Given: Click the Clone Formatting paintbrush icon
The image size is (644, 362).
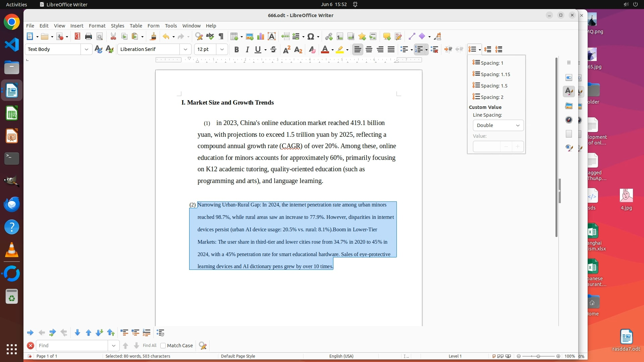Looking at the screenshot, I should (x=153, y=37).
